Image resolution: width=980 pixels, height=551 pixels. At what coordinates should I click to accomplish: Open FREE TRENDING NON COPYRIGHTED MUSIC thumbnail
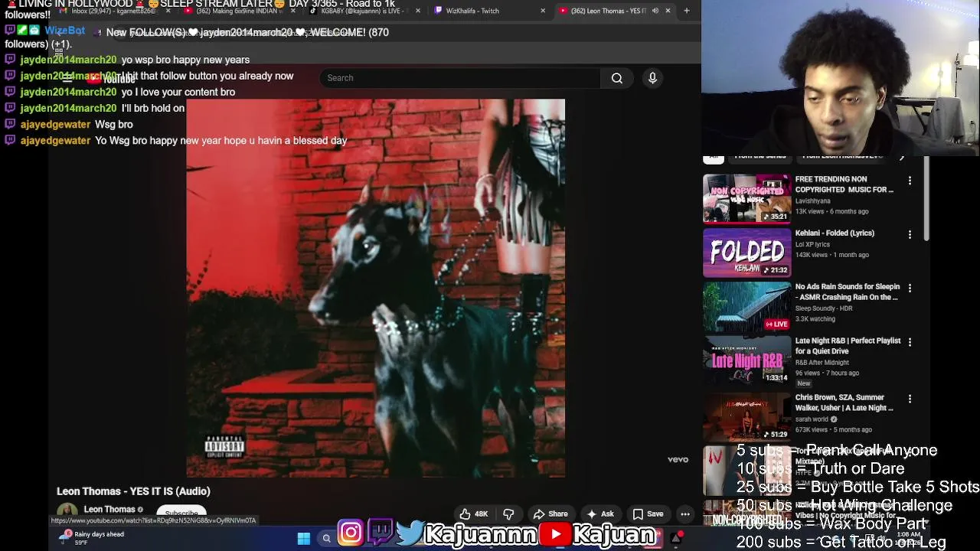tap(747, 198)
